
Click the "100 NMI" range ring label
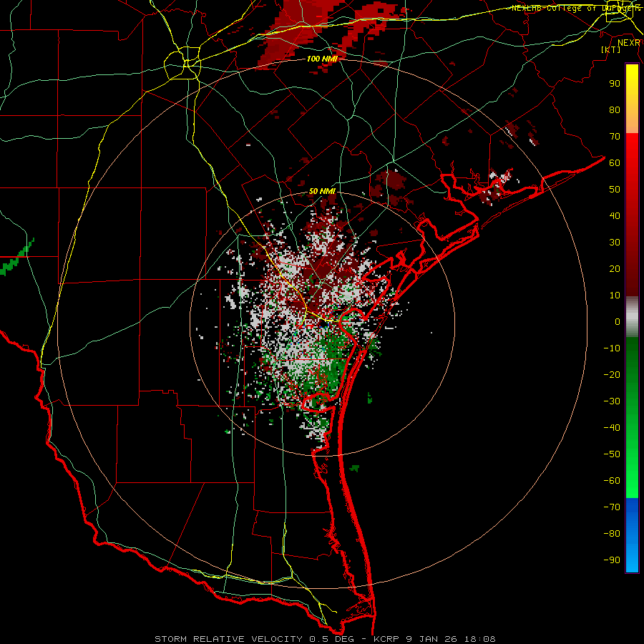click(x=322, y=59)
